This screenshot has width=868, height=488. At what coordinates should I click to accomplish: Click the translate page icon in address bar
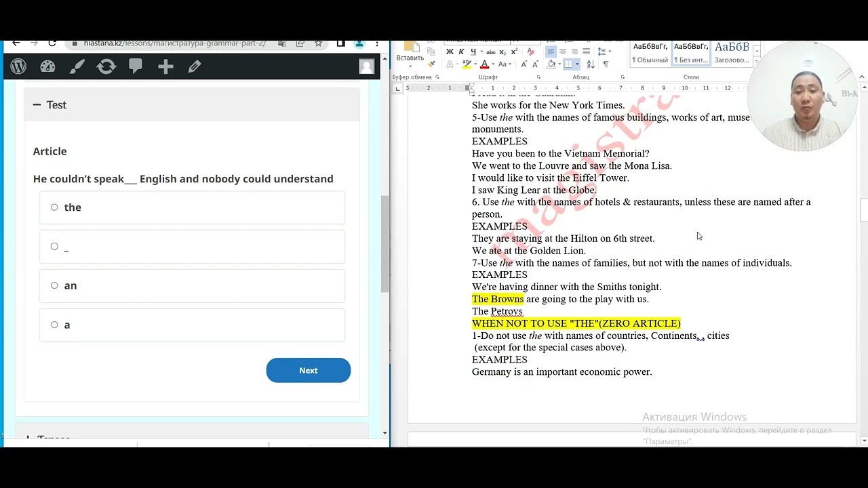pos(282,43)
